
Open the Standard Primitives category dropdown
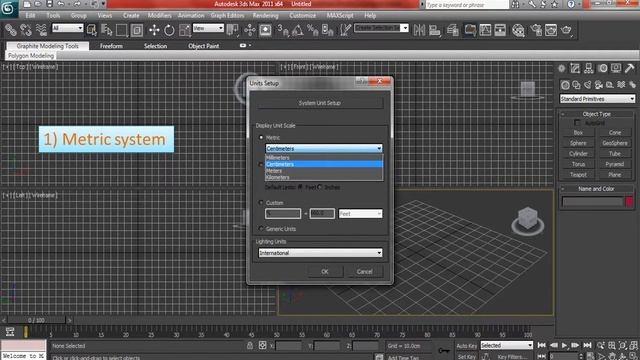(x=597, y=99)
